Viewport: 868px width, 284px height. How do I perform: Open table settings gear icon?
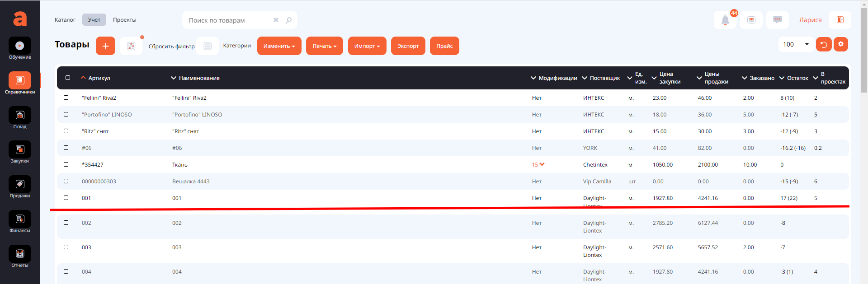point(841,44)
